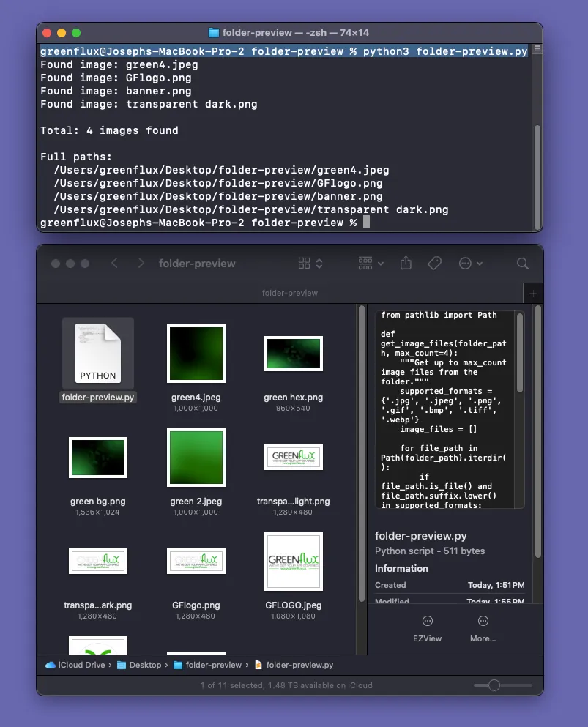Image resolution: width=588 pixels, height=727 pixels.
Task: Select the green hex.png thumbnail
Action: (294, 354)
